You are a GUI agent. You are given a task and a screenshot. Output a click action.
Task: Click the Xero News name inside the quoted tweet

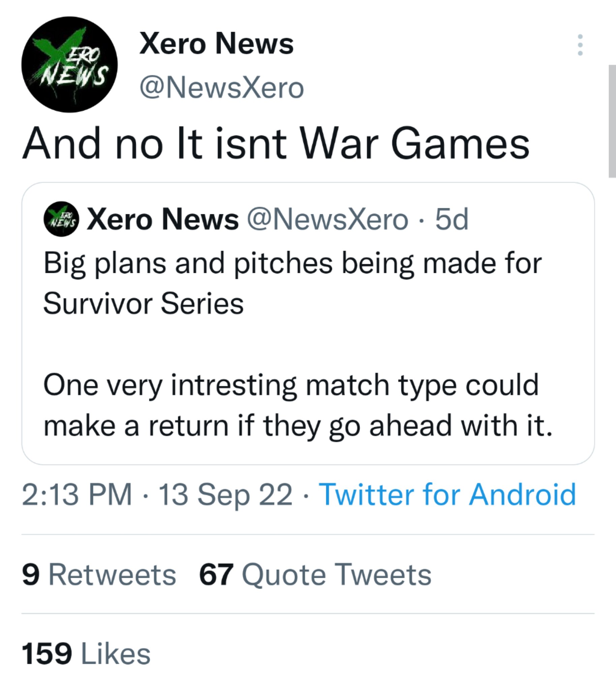tap(163, 219)
